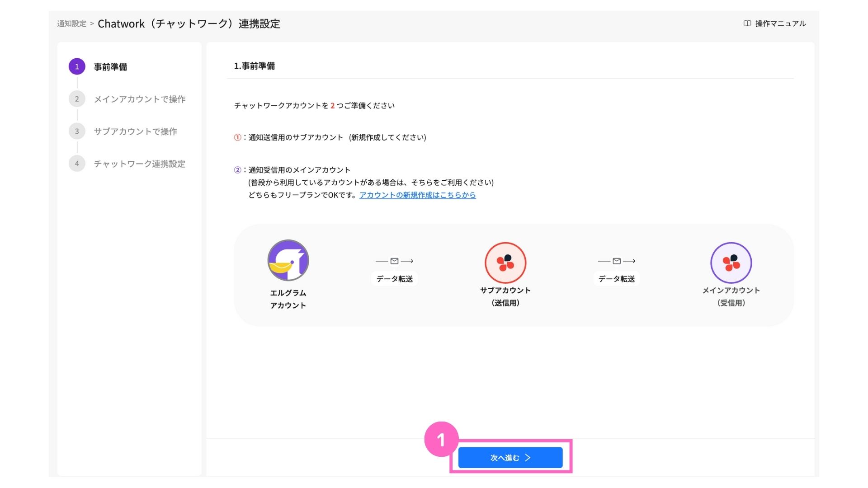Click the step 2 number circle
This screenshot has height=488, width=868.
point(77,99)
